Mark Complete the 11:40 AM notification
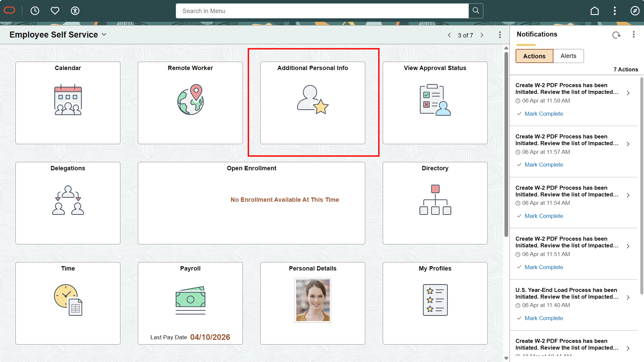 click(543, 318)
